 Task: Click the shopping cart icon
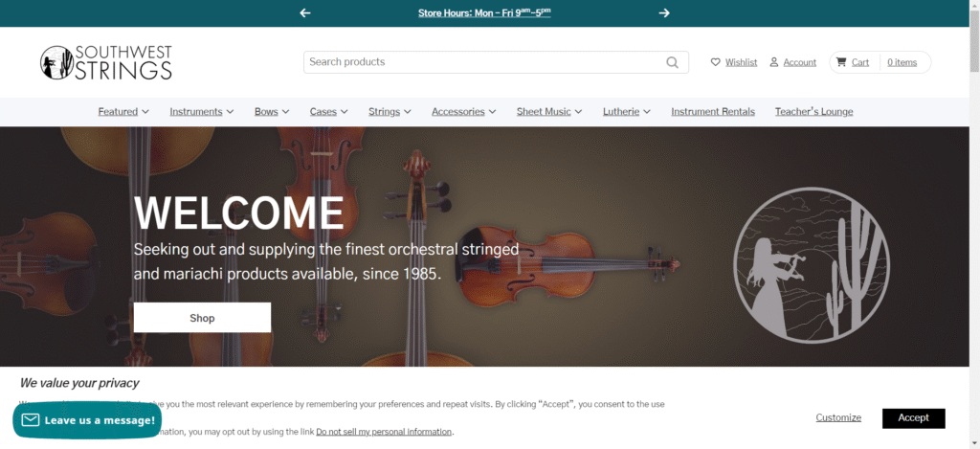(841, 62)
